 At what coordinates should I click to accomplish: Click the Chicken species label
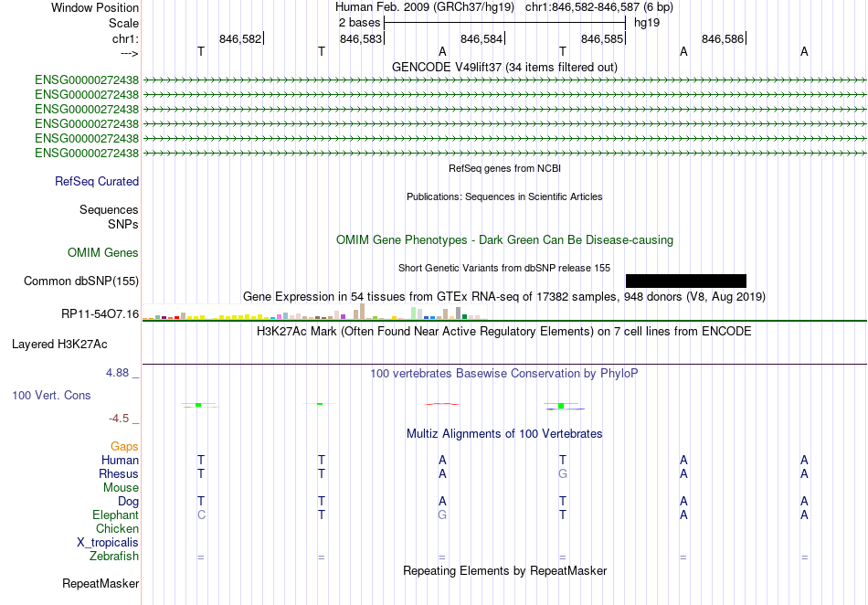[117, 529]
